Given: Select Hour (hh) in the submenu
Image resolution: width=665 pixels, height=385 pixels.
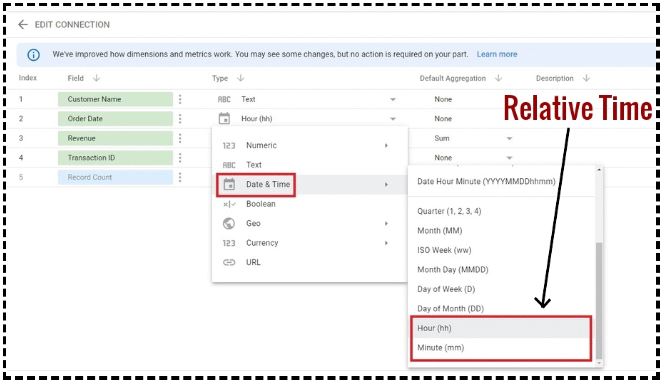Looking at the screenshot, I should [x=502, y=328].
